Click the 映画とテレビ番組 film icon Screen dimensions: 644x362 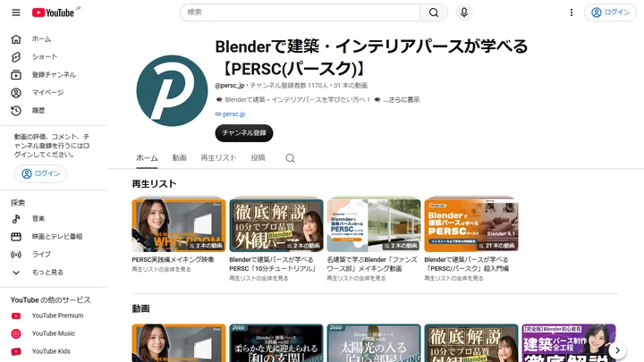[x=16, y=236]
